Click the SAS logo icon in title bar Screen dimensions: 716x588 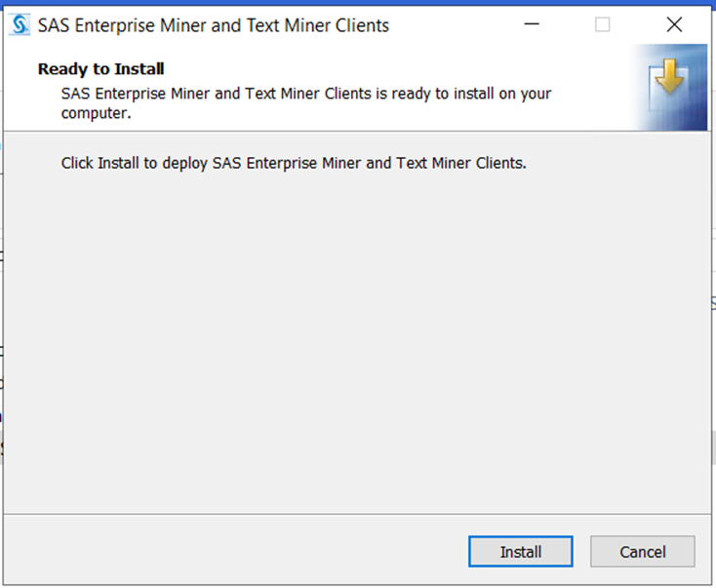pyautogui.click(x=20, y=24)
